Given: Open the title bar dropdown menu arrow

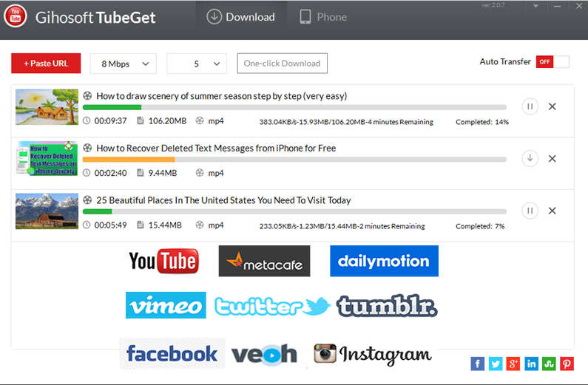Looking at the screenshot, I should (535, 6).
